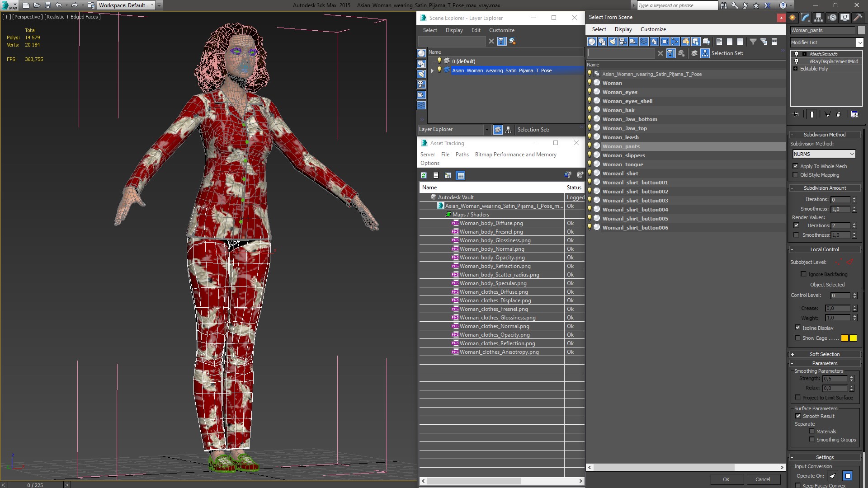Click the funnel filter icon in Select From Scene
868x488 pixels.
tap(753, 42)
